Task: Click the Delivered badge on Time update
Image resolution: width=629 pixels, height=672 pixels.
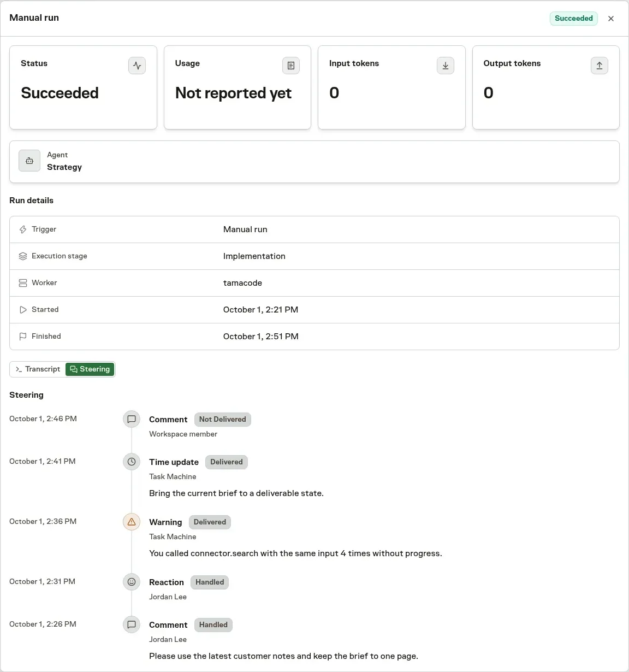Action: tap(227, 462)
